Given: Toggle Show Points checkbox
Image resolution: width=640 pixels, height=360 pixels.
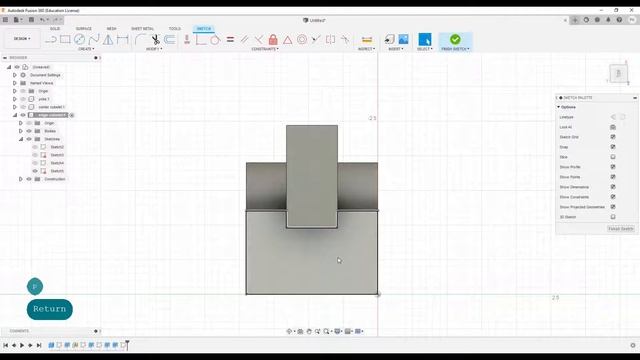Looking at the screenshot, I should coord(613,177).
